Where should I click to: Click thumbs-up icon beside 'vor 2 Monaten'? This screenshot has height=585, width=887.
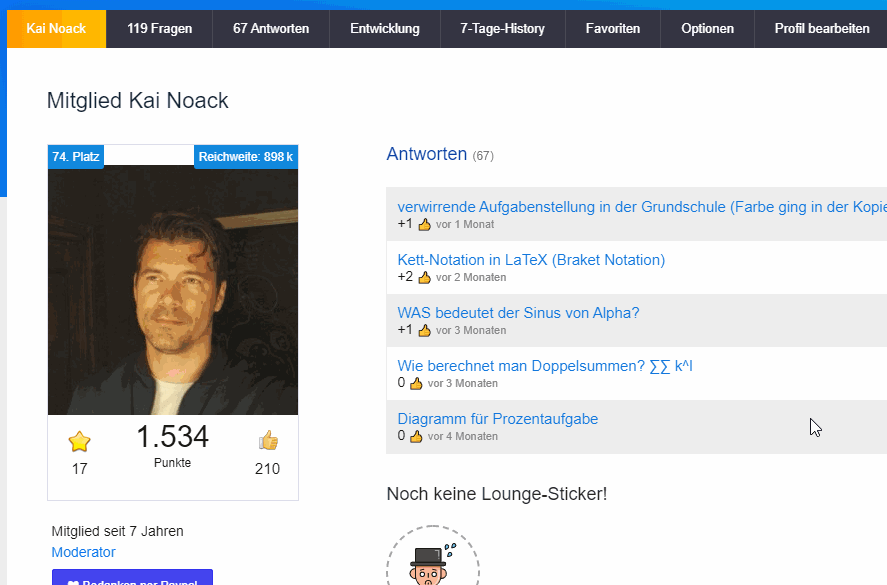tap(424, 277)
